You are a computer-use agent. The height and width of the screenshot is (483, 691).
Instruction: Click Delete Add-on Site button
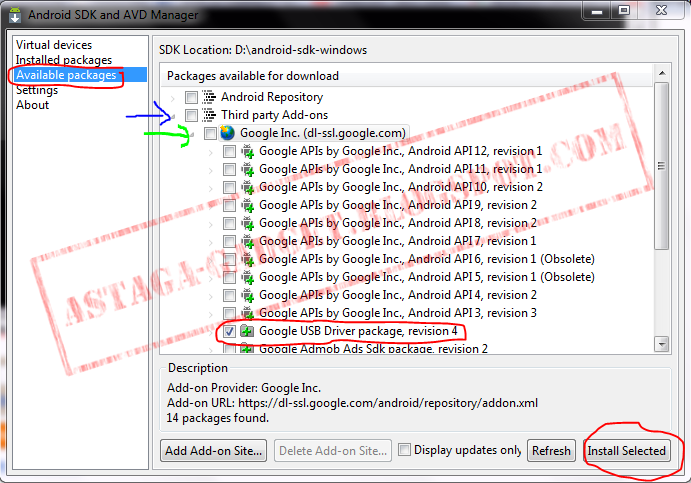tap(333, 451)
